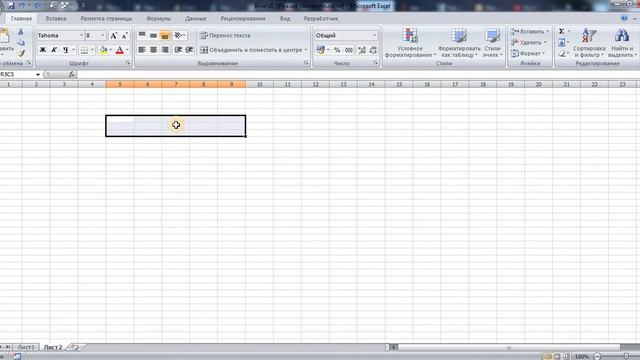Apply percent style
The image size is (640, 360).
pos(337,50)
